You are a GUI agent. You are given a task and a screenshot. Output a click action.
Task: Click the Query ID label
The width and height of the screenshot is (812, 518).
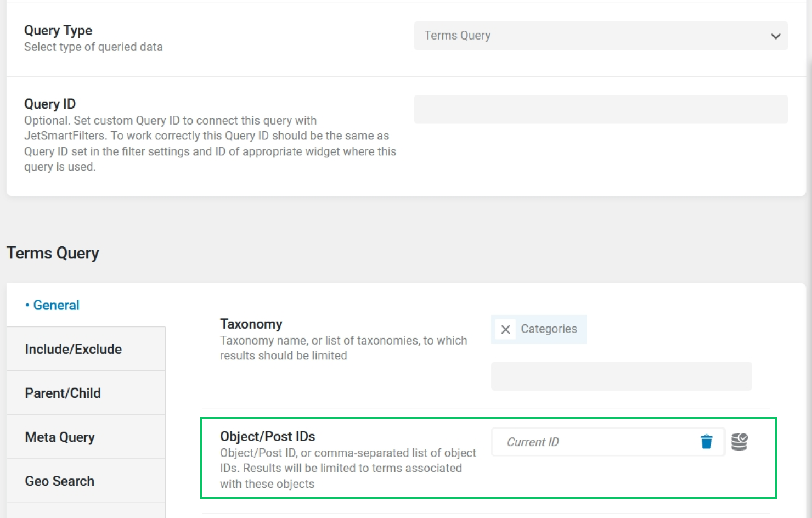click(50, 104)
